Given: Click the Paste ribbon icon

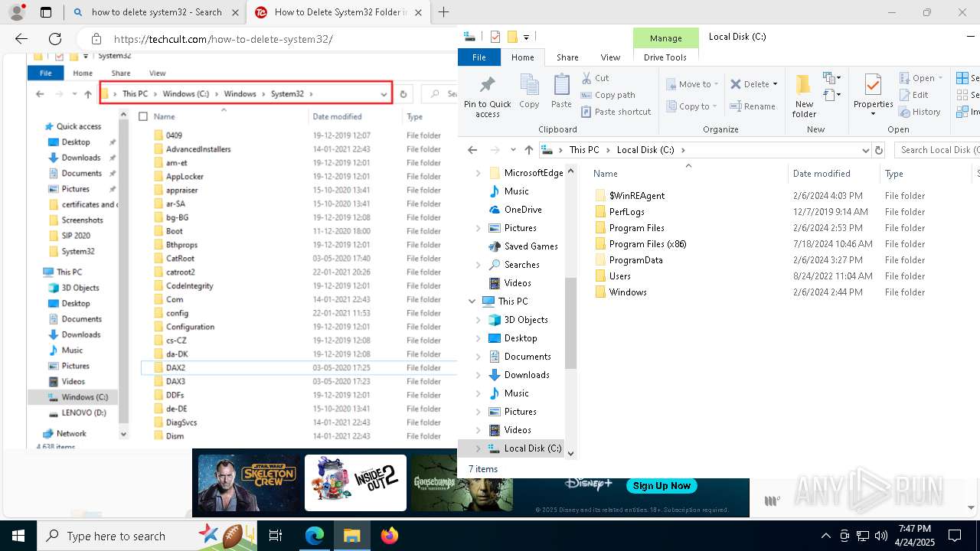Looking at the screenshot, I should pos(561,92).
